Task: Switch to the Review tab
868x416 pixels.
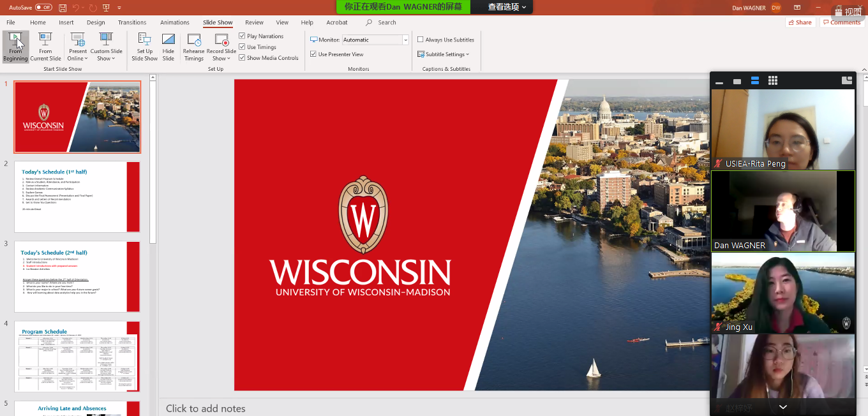Action: pos(254,22)
